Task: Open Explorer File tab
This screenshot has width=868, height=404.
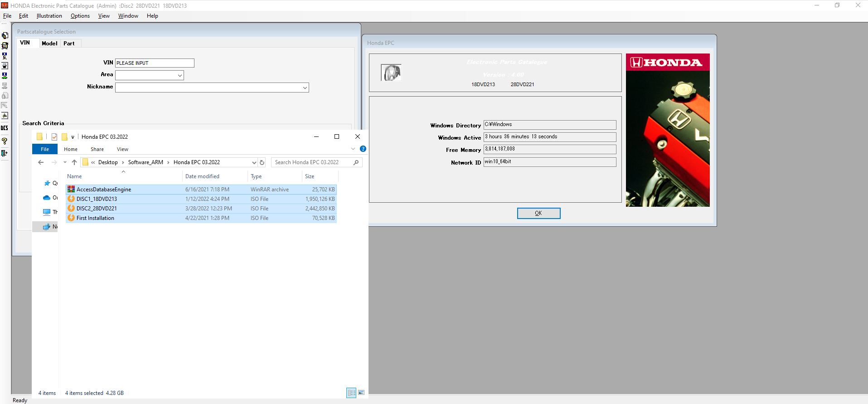Action: (x=45, y=149)
